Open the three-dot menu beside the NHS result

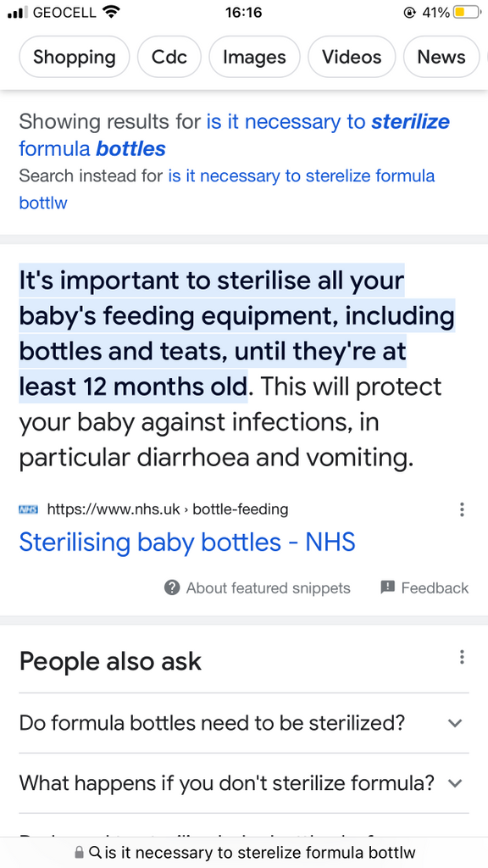[462, 509]
